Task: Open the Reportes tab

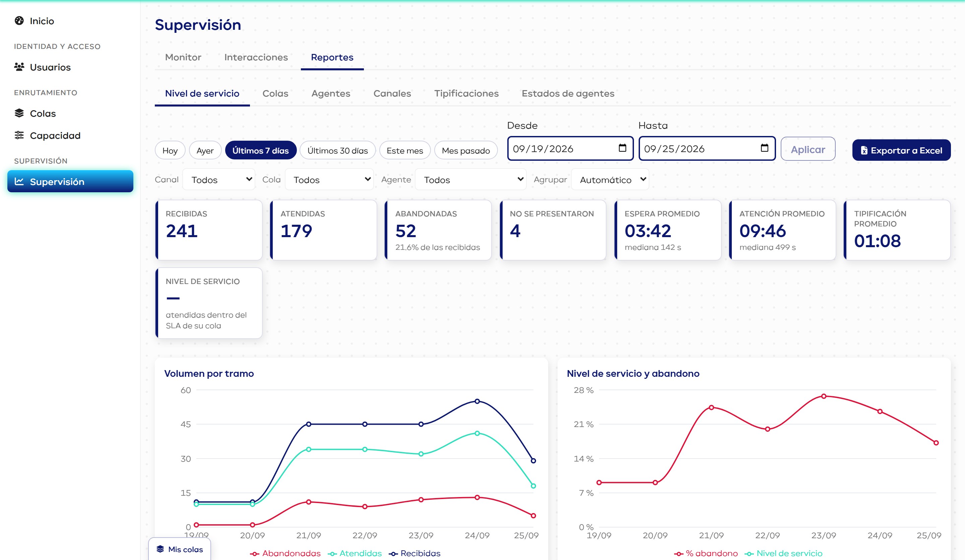Action: (332, 57)
